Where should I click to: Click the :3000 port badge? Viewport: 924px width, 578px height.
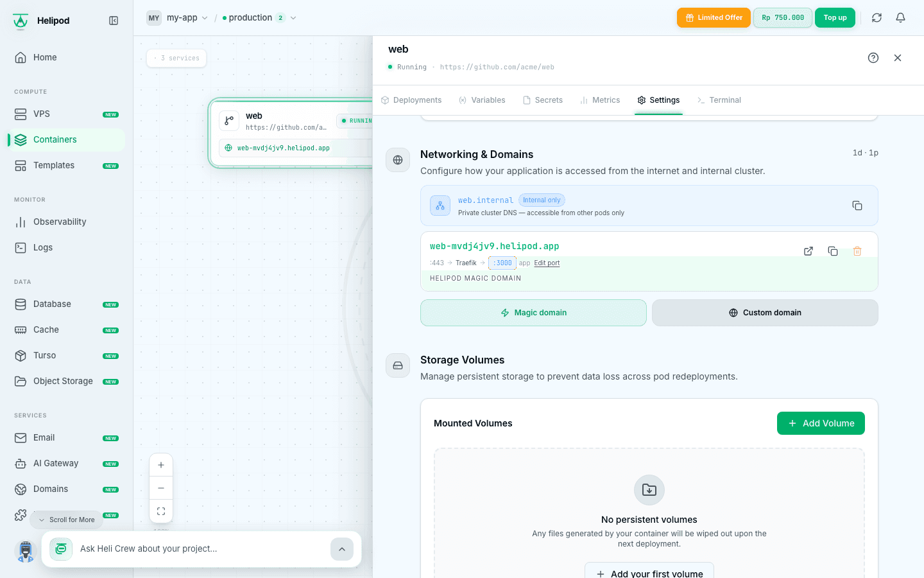point(502,263)
